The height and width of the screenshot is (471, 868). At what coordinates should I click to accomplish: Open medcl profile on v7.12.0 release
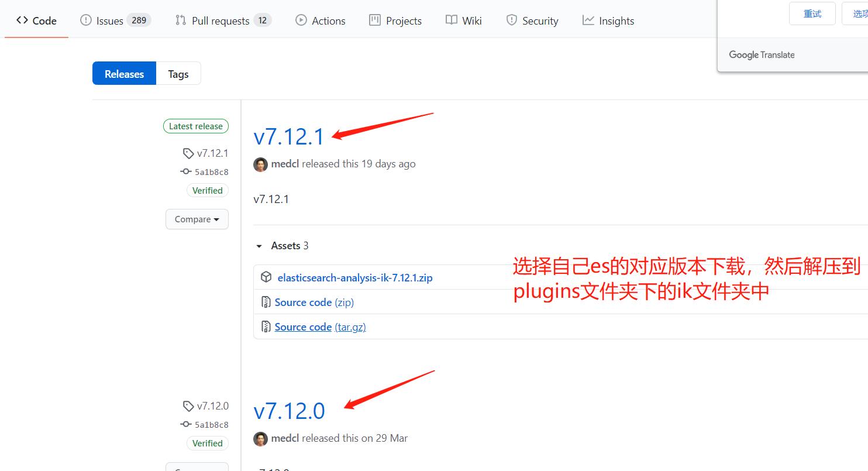[285, 438]
